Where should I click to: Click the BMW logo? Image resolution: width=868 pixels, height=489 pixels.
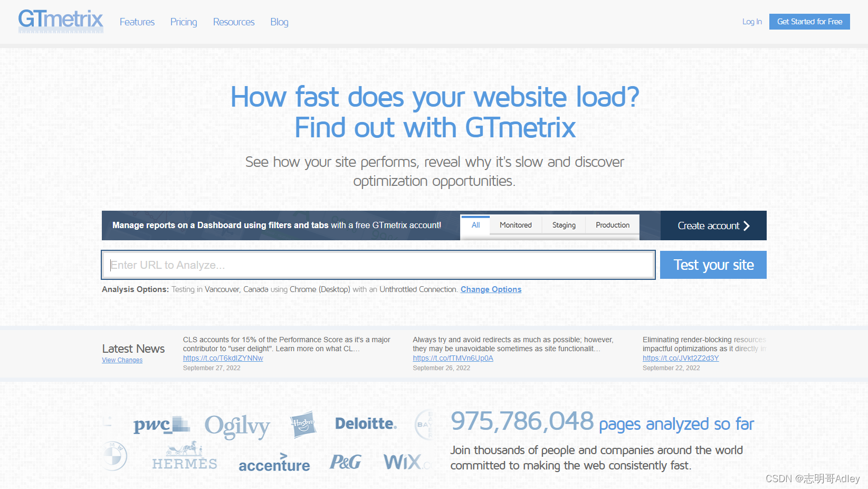coord(115,455)
